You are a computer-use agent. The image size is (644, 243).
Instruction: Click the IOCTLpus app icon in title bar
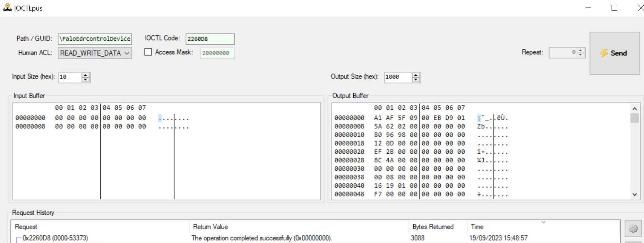coord(7,8)
